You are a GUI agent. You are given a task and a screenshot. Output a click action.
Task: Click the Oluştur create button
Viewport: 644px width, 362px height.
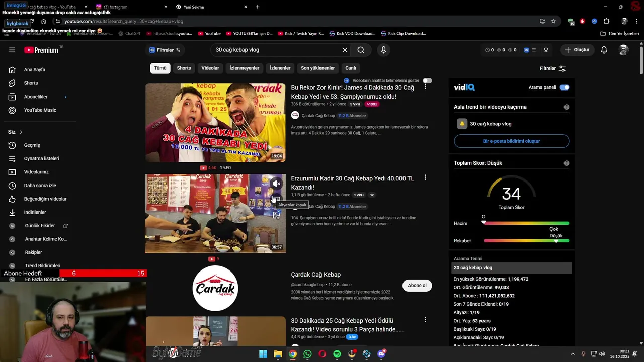click(577, 50)
